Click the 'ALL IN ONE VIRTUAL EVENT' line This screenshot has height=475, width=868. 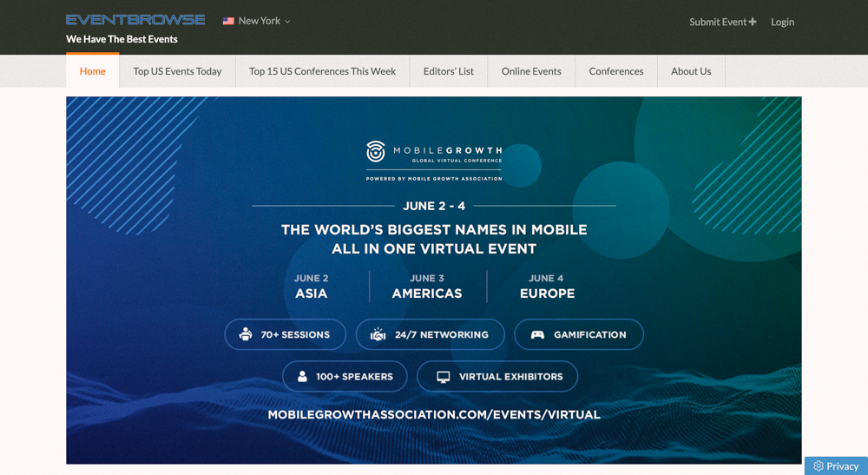(x=434, y=249)
